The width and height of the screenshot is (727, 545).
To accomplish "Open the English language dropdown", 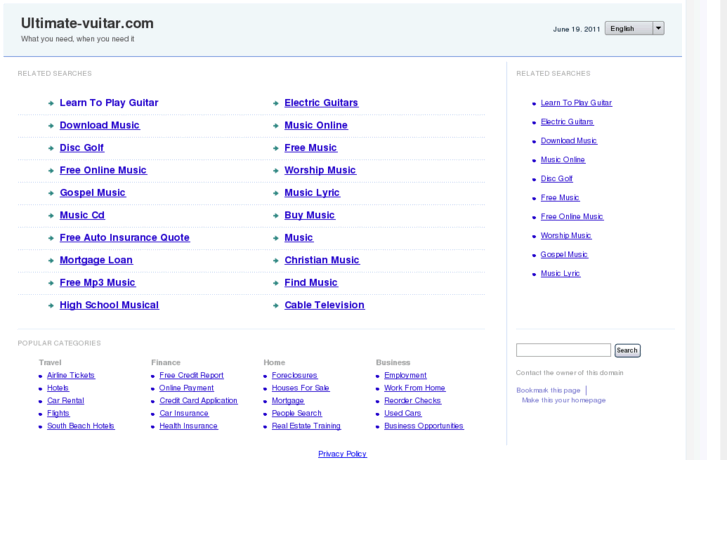I will [x=634, y=28].
